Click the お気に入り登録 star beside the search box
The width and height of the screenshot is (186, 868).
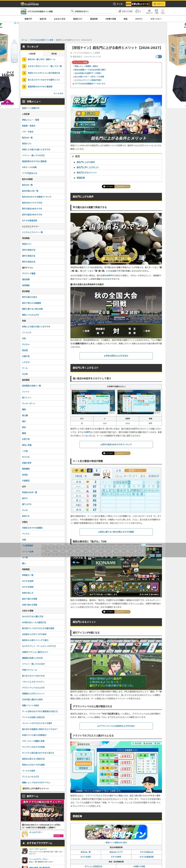tap(125, 11)
